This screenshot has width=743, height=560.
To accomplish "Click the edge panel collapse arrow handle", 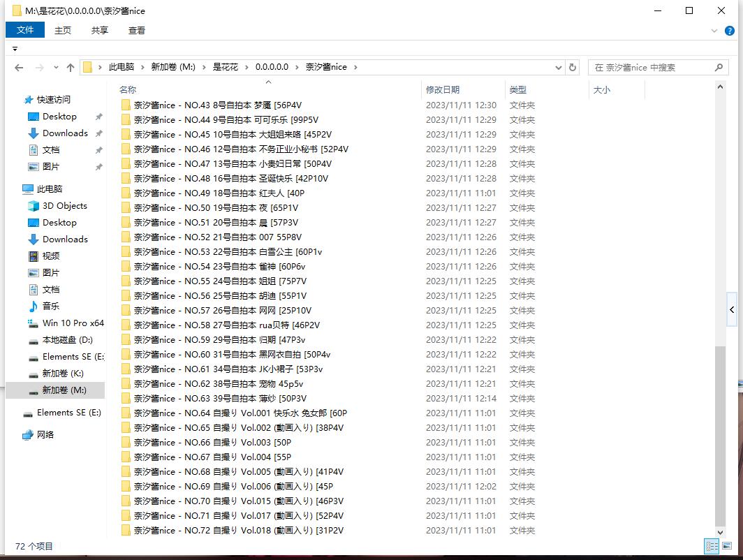I will coord(732,310).
